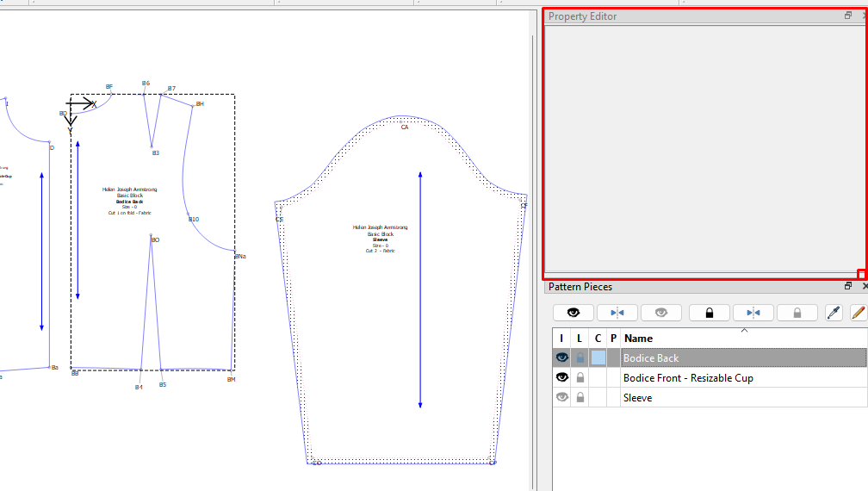Select the color picker eyedropper tool
The image size is (868, 491).
pos(833,313)
